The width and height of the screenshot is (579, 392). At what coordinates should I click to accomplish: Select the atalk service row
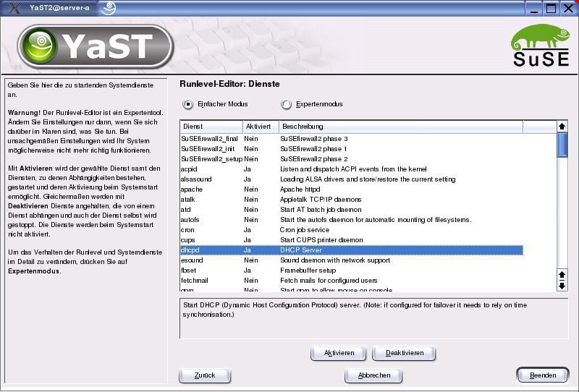point(351,200)
